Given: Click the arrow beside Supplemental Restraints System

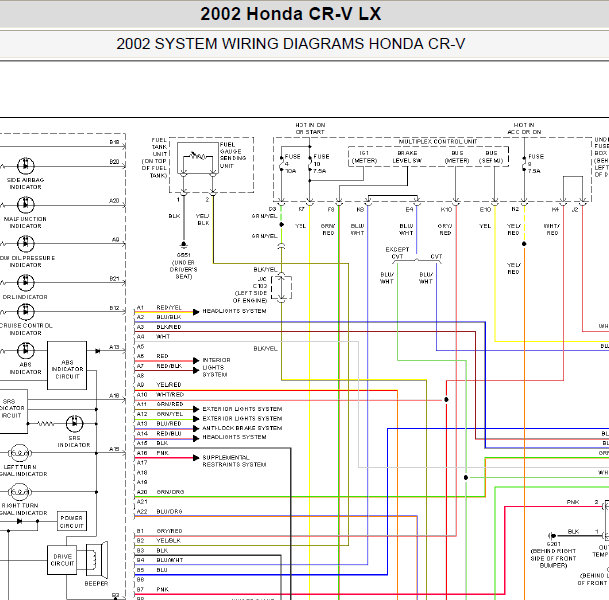Looking at the screenshot, I should tap(196, 458).
